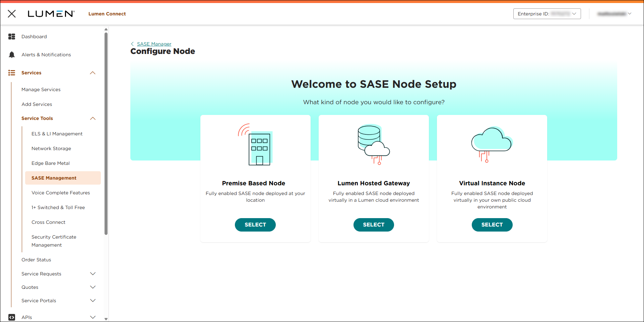This screenshot has height=322, width=644.
Task: Click the Lumen Hosted Gateway database icon
Action: [374, 144]
